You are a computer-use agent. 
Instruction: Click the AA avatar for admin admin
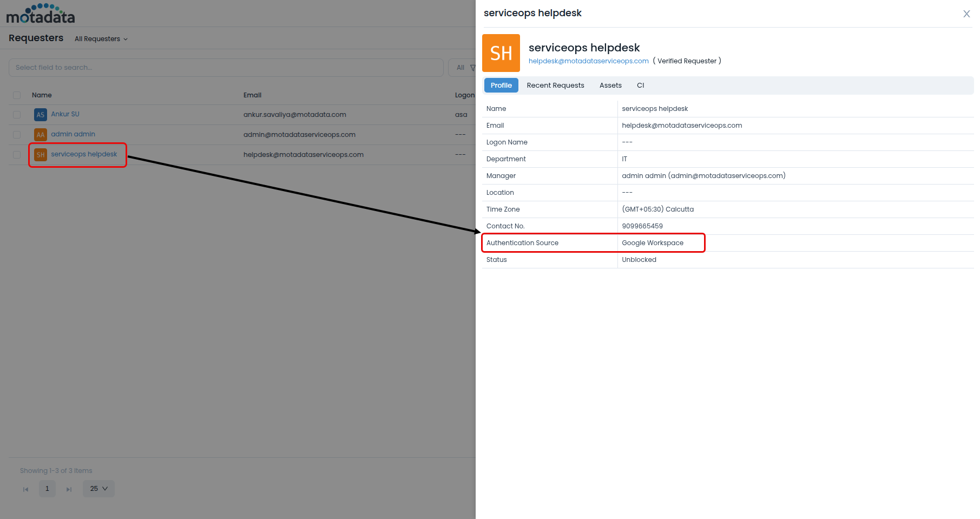pyautogui.click(x=41, y=135)
